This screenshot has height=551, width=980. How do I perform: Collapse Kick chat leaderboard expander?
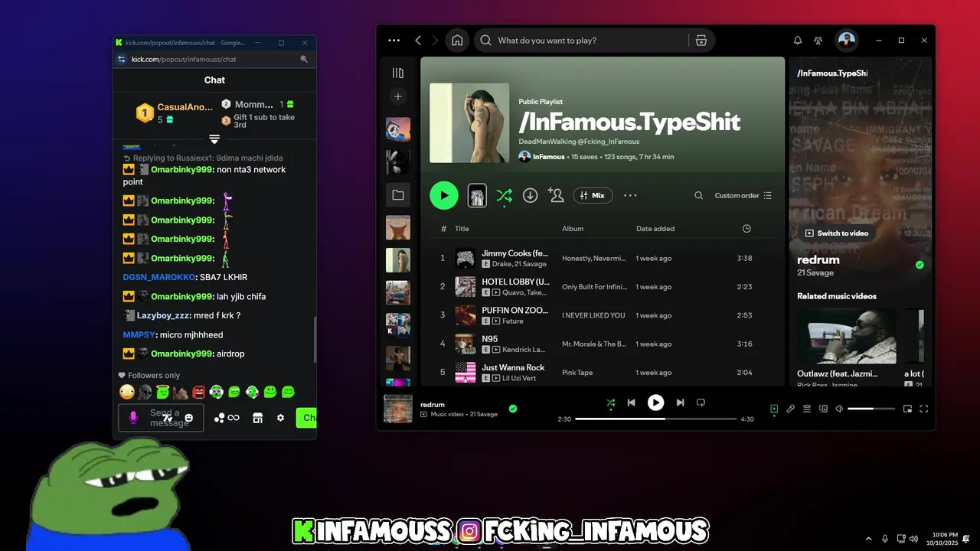tap(214, 139)
